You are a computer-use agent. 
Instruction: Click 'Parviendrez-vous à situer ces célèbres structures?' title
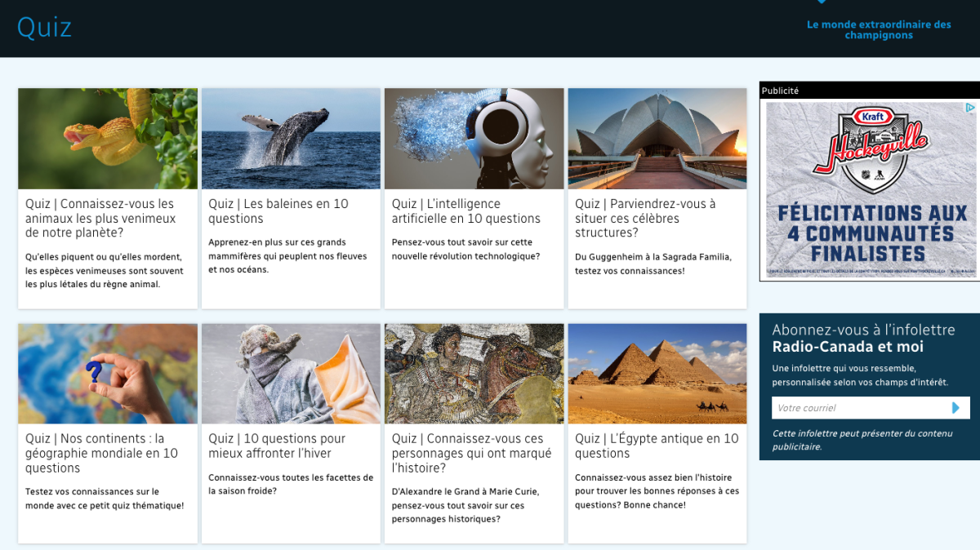645,218
